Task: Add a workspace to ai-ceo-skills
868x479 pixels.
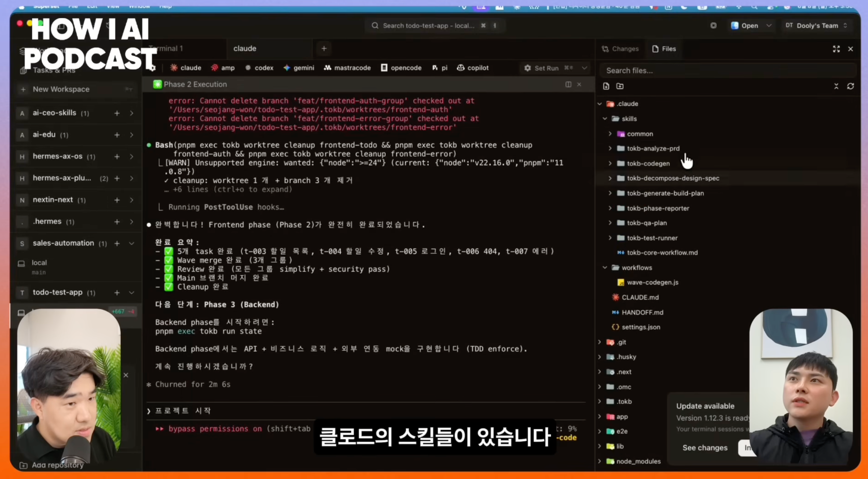Action: click(x=117, y=113)
